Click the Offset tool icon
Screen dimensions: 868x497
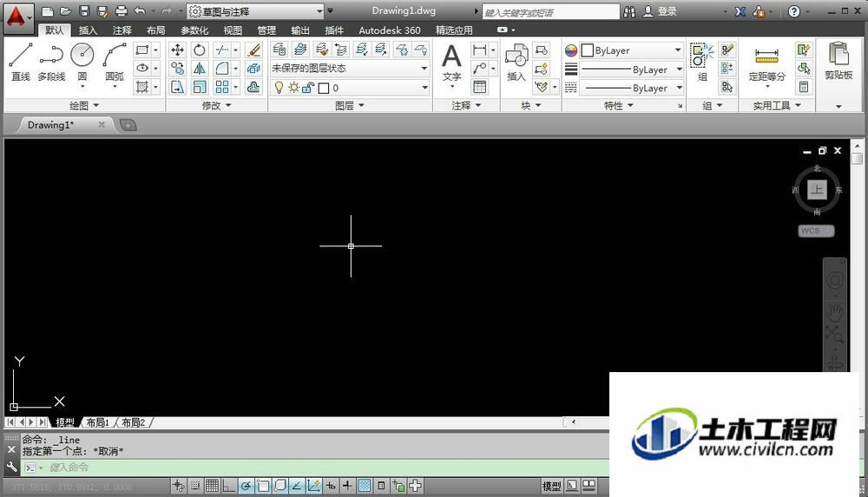tap(253, 87)
